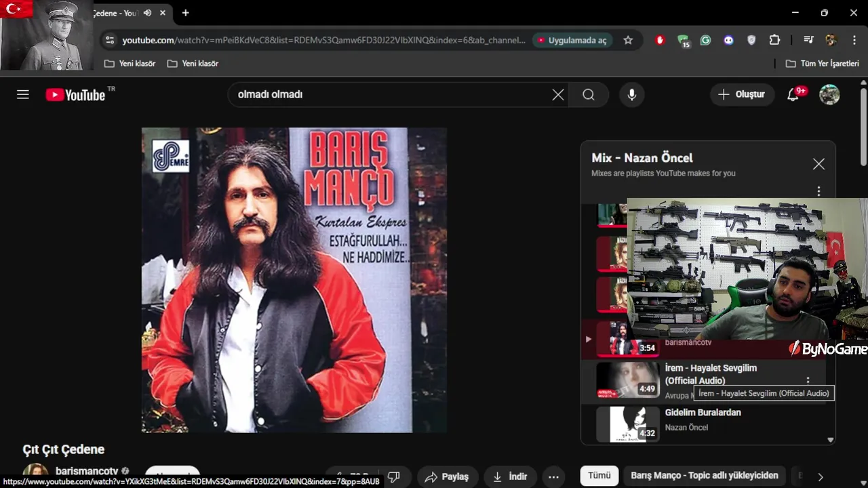Open the Grammarly extension icon
The image size is (868, 488).
(x=706, y=40)
